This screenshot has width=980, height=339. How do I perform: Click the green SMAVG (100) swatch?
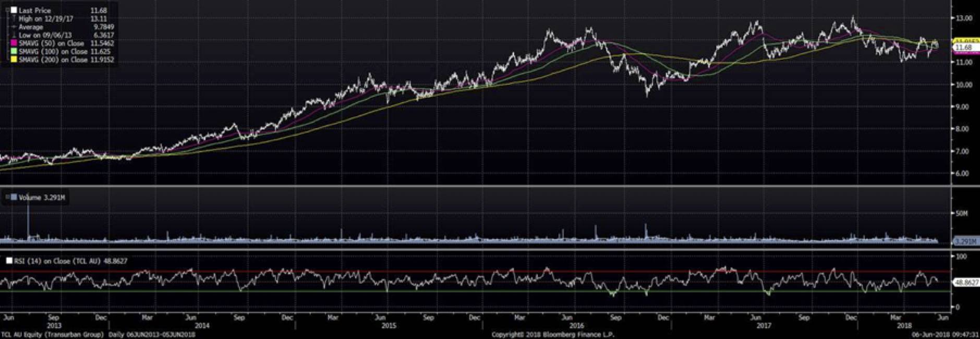coord(14,52)
